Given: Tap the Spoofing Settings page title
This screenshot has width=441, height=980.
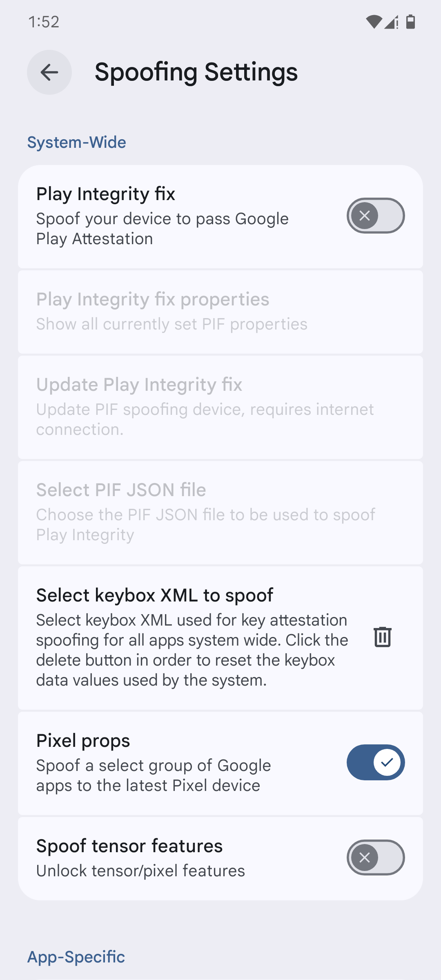Looking at the screenshot, I should [196, 72].
